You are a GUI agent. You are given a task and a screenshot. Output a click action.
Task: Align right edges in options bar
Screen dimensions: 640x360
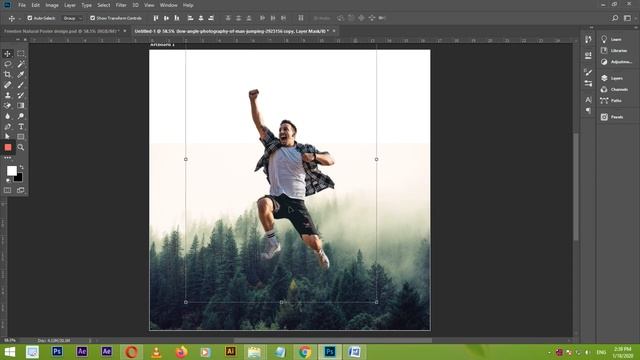pyautogui.click(x=211, y=18)
